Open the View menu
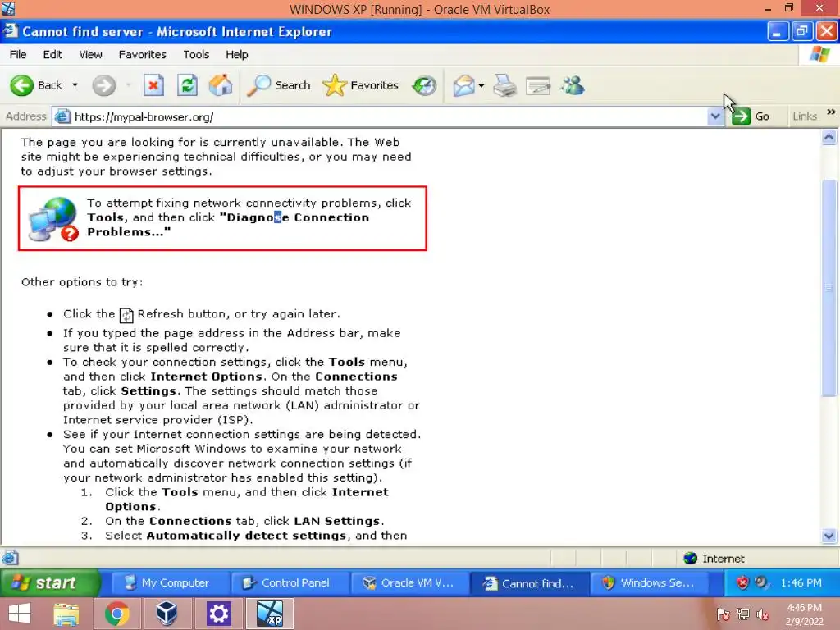Viewport: 840px width, 630px height. click(x=90, y=55)
